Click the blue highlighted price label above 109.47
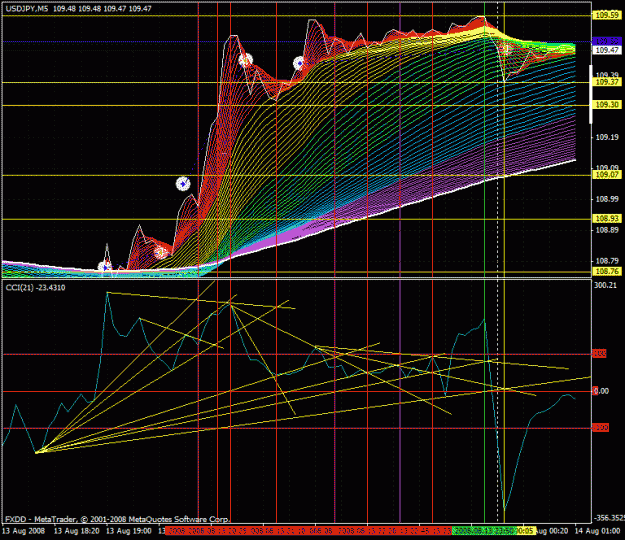625x540 pixels. 607,41
